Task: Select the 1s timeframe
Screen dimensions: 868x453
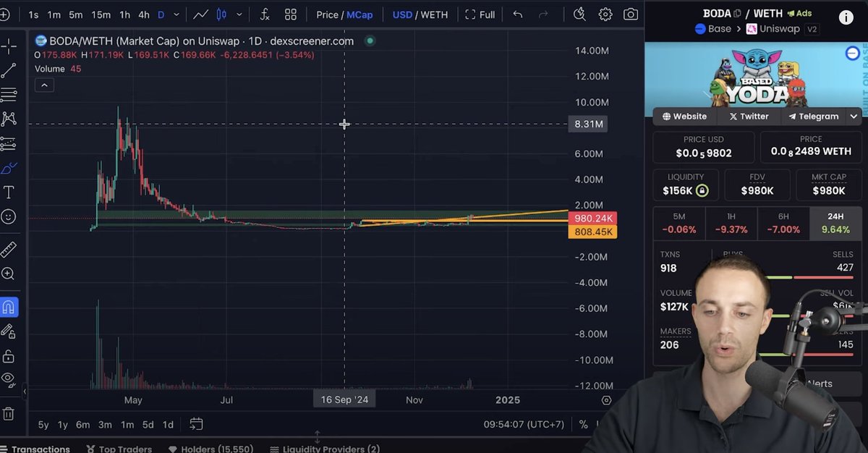Action: coord(33,14)
